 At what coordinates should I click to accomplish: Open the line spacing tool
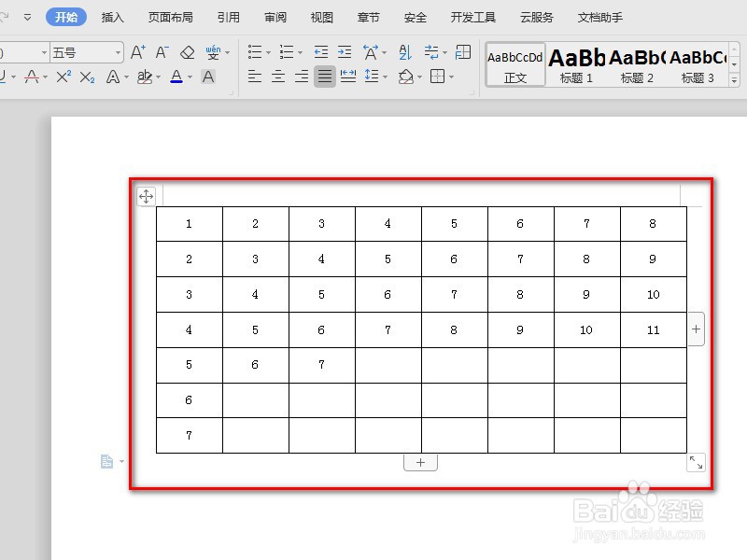pyautogui.click(x=372, y=77)
